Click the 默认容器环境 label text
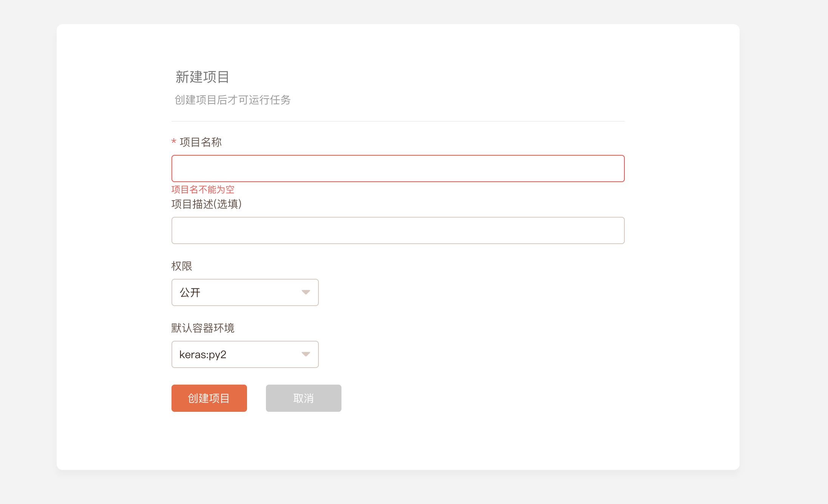The image size is (828, 504). [x=203, y=328]
